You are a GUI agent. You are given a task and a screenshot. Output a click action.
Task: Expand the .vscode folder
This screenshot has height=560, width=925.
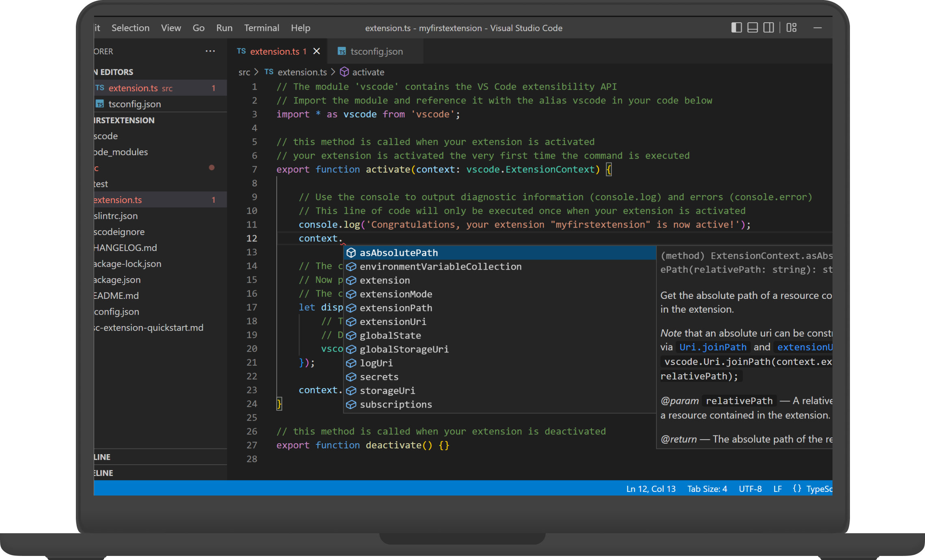point(160,136)
